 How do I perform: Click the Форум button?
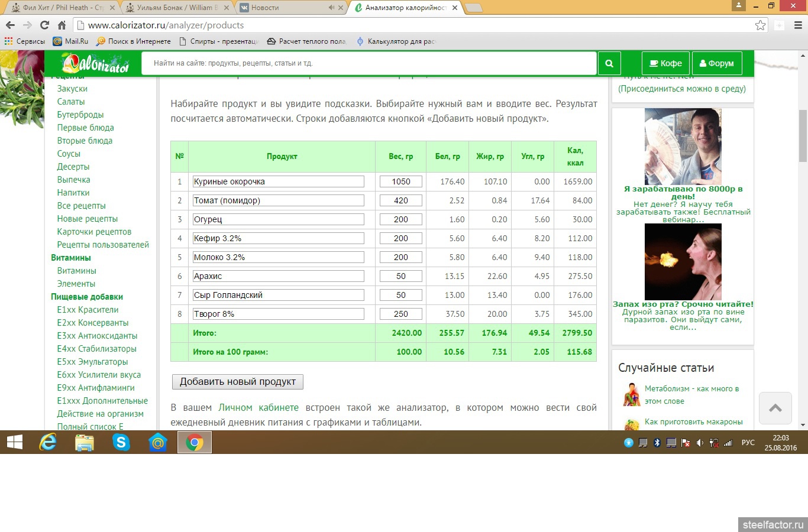click(716, 63)
